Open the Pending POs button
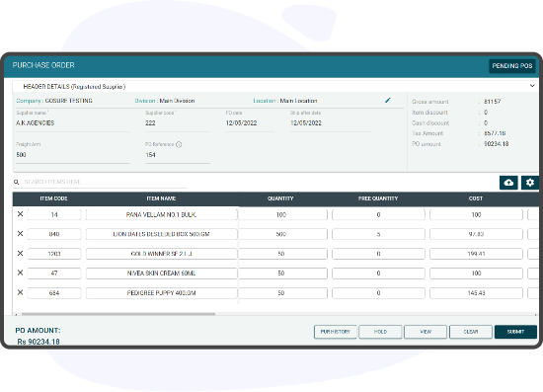This screenshot has height=392, width=543. coord(512,66)
